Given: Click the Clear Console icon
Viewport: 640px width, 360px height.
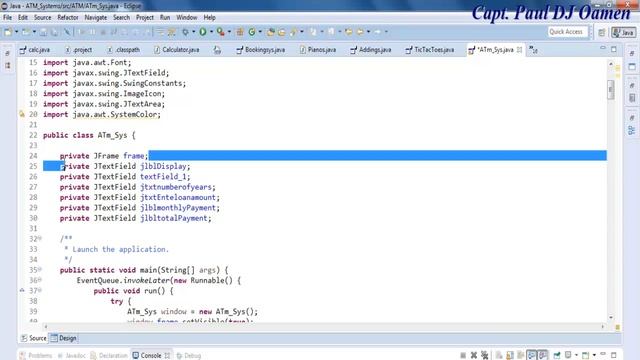Looking at the screenshot, I should pos(499,355).
